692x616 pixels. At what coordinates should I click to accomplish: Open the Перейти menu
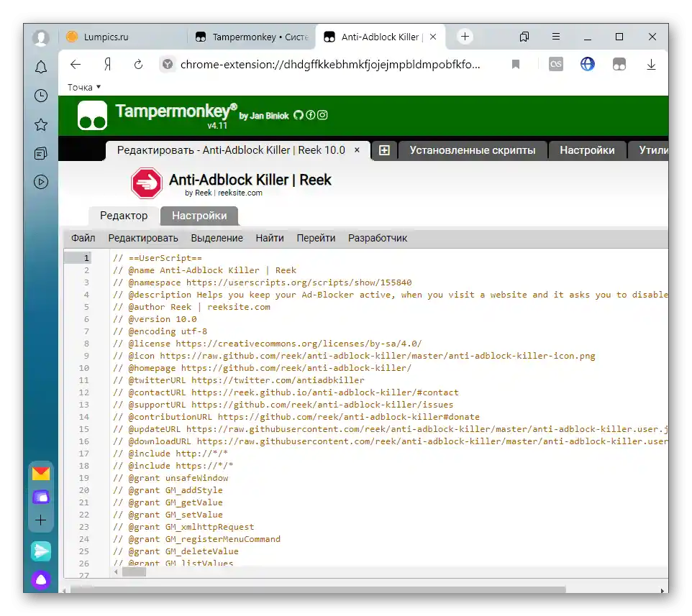click(316, 238)
